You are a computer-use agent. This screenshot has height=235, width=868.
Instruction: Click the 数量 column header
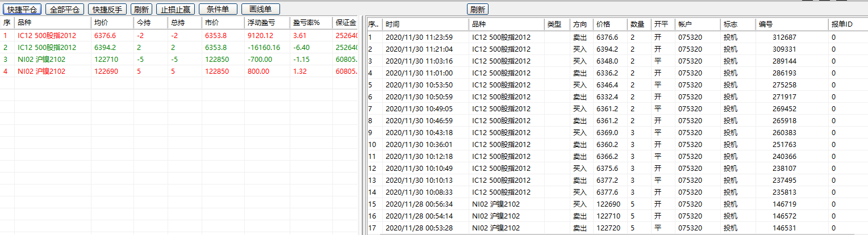click(x=640, y=24)
